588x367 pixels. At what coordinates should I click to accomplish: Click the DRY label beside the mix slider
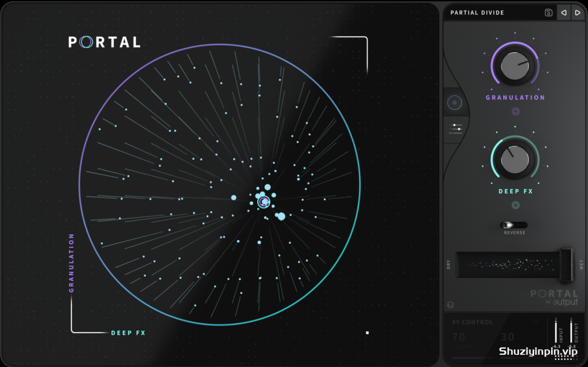pyautogui.click(x=448, y=265)
